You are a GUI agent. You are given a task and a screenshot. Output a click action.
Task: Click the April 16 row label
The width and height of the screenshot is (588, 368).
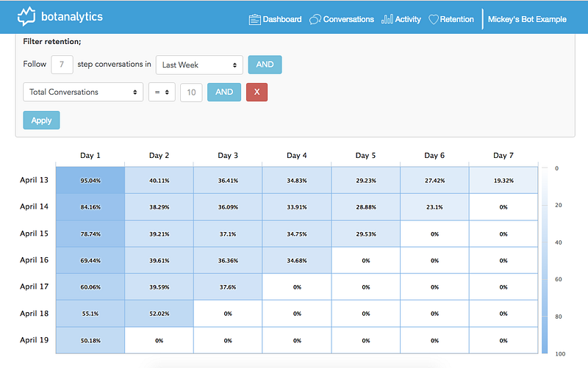coord(34,260)
